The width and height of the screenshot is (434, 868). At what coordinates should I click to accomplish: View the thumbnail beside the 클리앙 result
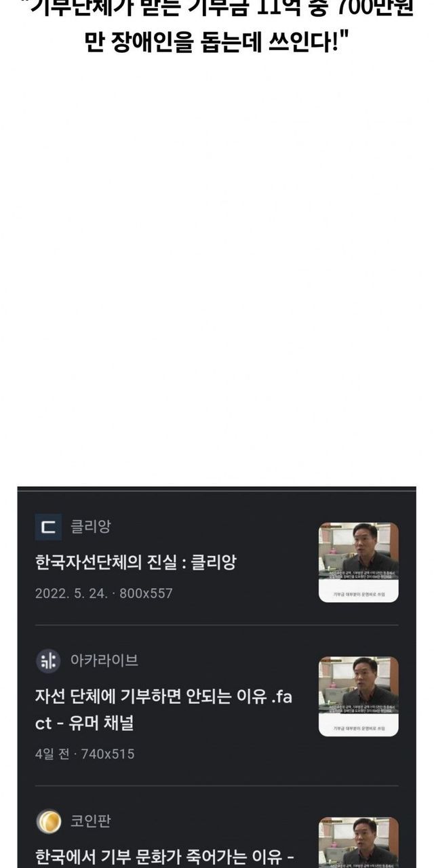(x=359, y=562)
